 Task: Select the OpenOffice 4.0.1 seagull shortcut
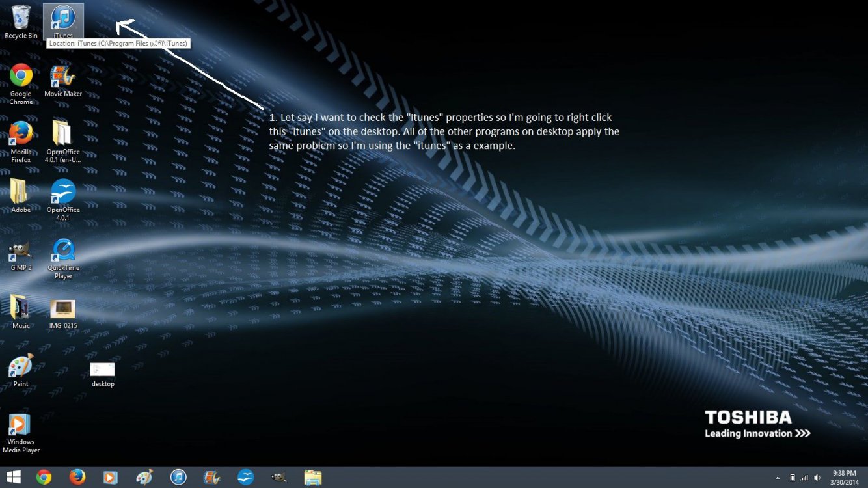[x=63, y=200]
